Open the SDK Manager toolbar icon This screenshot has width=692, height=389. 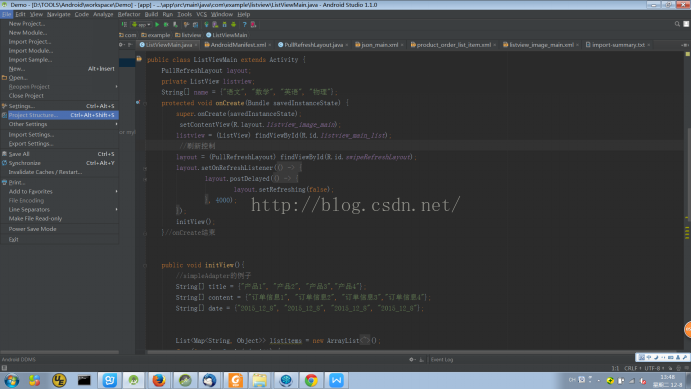click(x=224, y=25)
